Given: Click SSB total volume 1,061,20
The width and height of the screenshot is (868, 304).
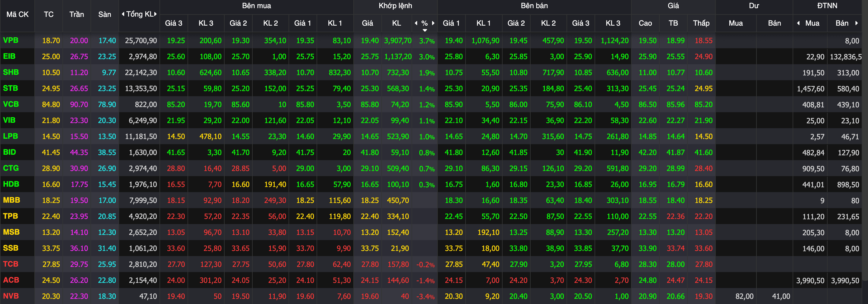Looking at the screenshot, I should [x=143, y=249].
